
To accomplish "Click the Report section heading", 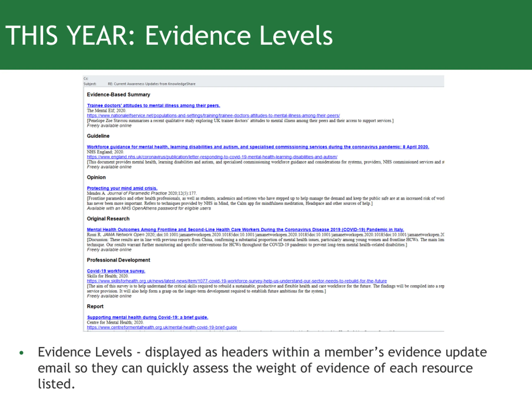I will point(95,306).
